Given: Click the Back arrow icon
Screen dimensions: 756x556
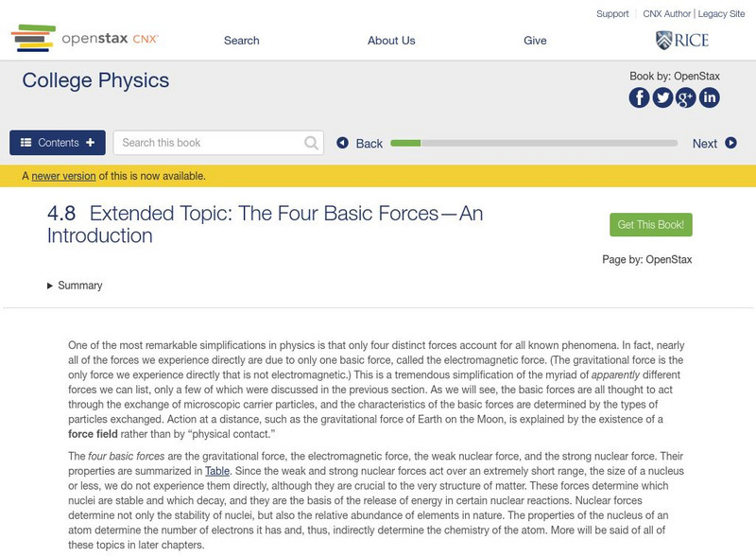Looking at the screenshot, I should click(342, 143).
